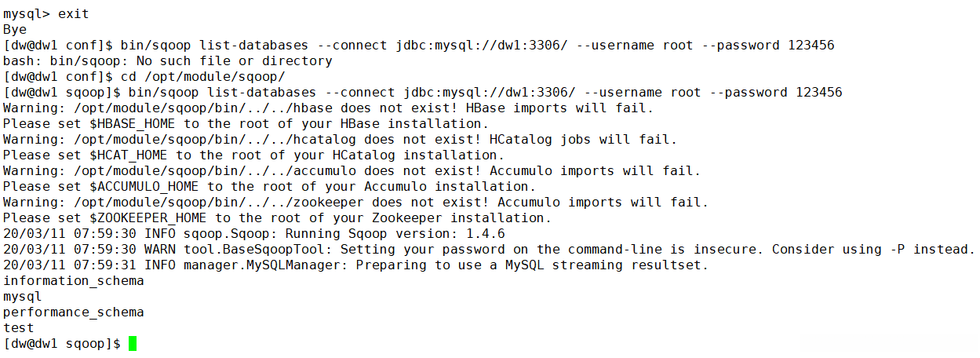Click the green terminal cursor block
The height and width of the screenshot is (358, 980).
tap(133, 344)
